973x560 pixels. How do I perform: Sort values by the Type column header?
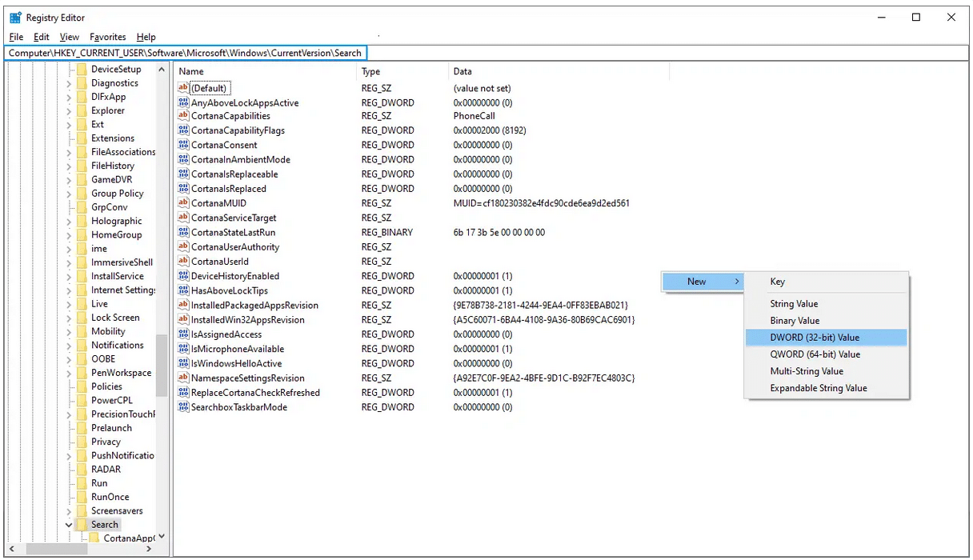pos(370,71)
